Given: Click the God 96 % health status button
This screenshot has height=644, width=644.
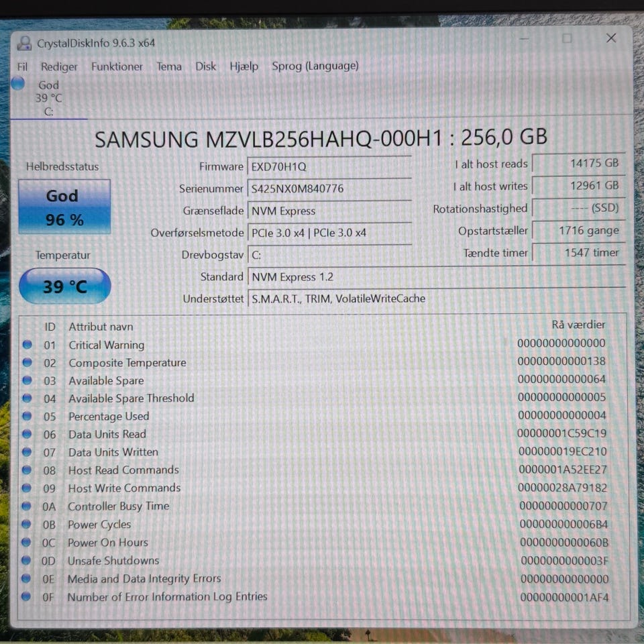Looking at the screenshot, I should coord(64,207).
